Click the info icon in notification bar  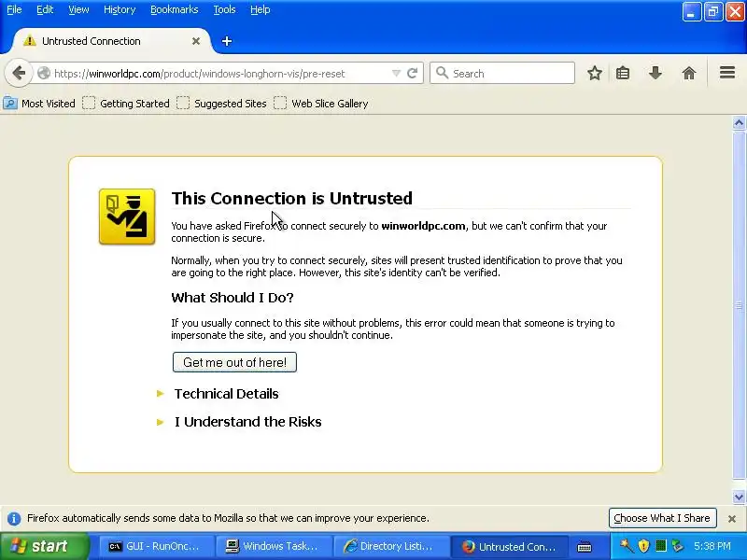(14, 518)
